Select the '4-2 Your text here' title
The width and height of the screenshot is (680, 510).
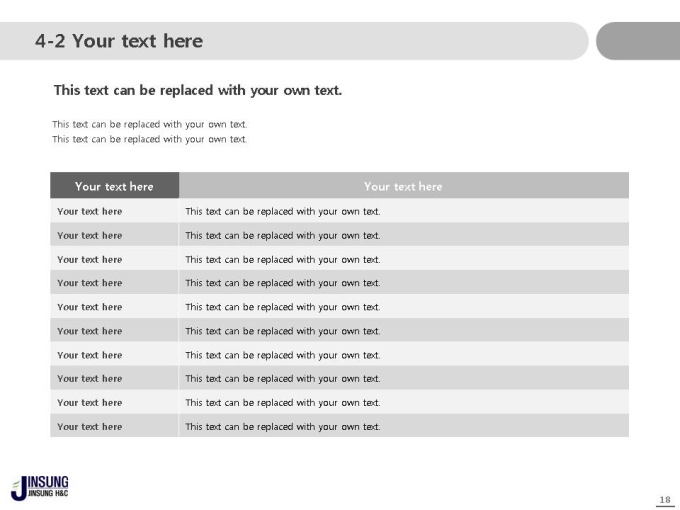pos(119,41)
